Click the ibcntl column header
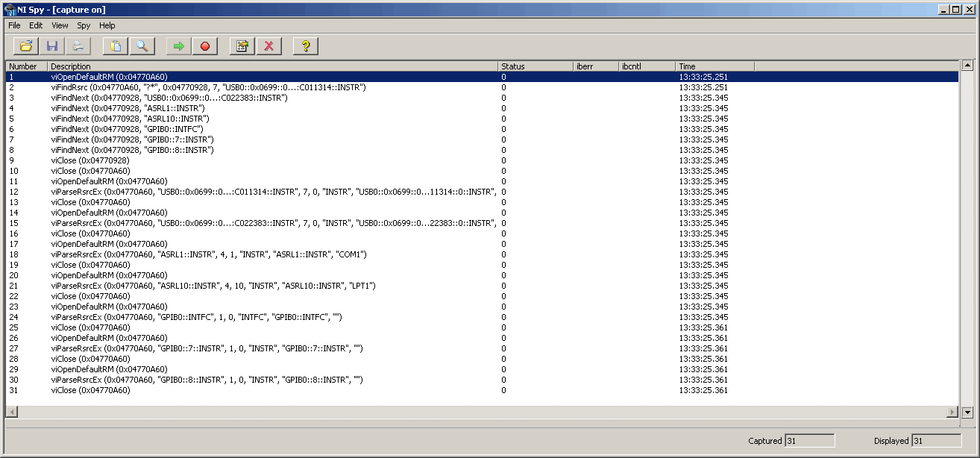 [647, 66]
